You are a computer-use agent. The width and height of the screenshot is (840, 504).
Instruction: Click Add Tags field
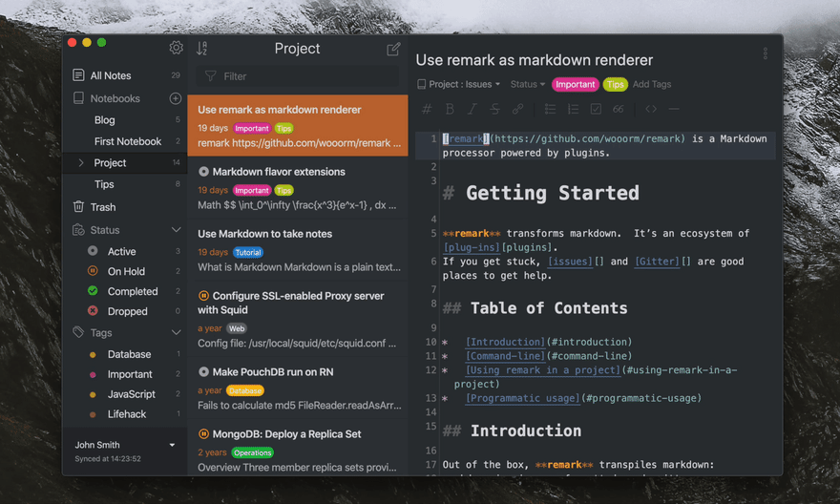coord(651,84)
